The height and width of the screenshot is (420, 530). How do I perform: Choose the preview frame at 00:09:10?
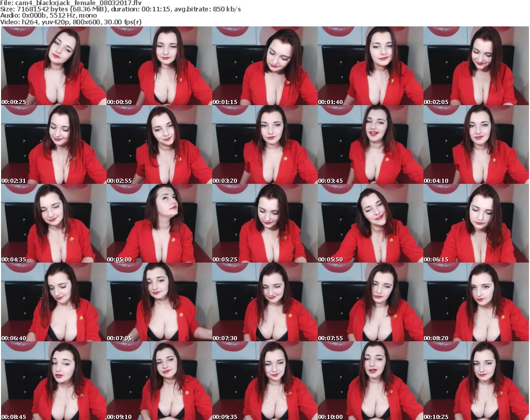coord(159,381)
